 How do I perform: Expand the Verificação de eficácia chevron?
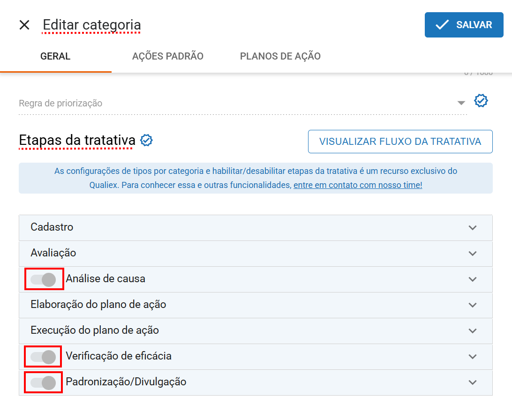(472, 357)
